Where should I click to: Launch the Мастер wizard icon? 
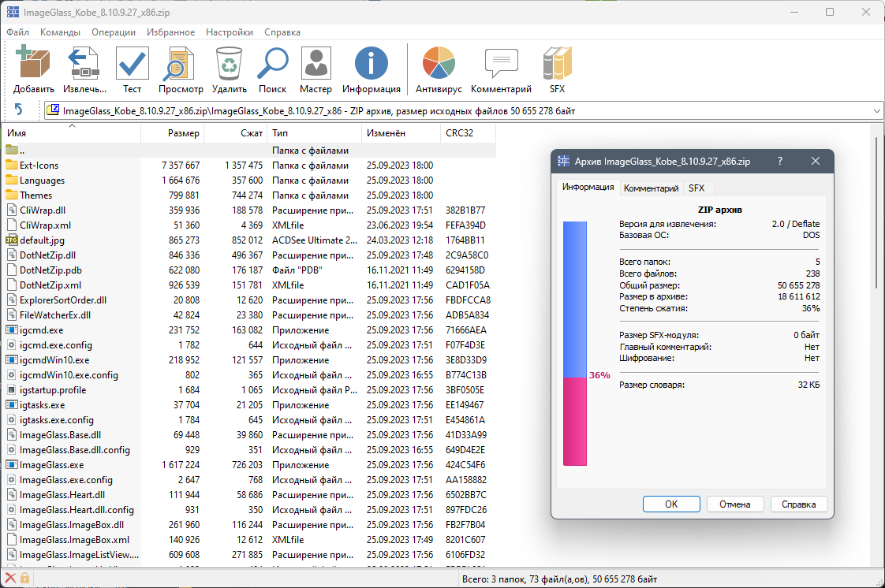point(316,63)
